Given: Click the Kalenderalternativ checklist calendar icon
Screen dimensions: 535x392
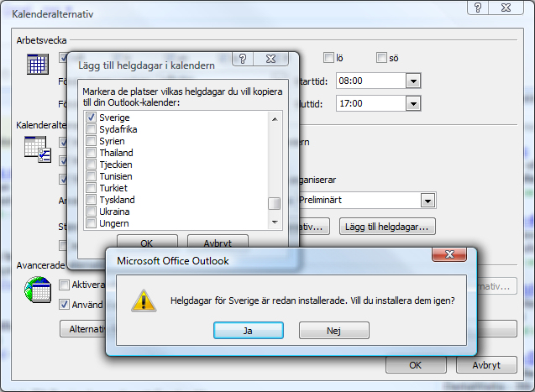Looking at the screenshot, I should coord(38,149).
